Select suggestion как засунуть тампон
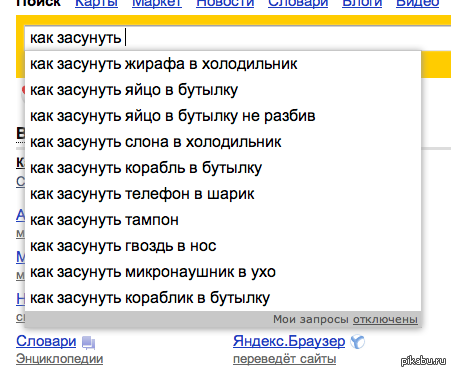Screen dimensions: 451x372 pyautogui.click(x=223, y=220)
